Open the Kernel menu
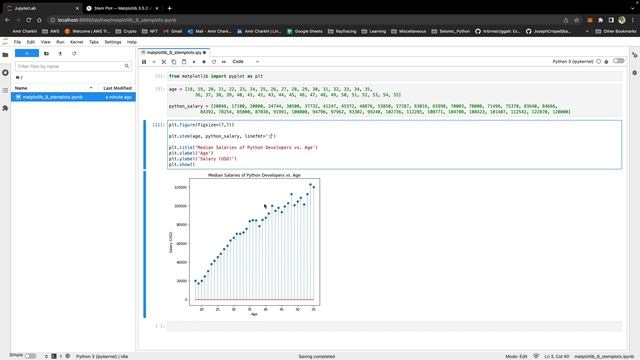The width and height of the screenshot is (640, 360). click(76, 42)
